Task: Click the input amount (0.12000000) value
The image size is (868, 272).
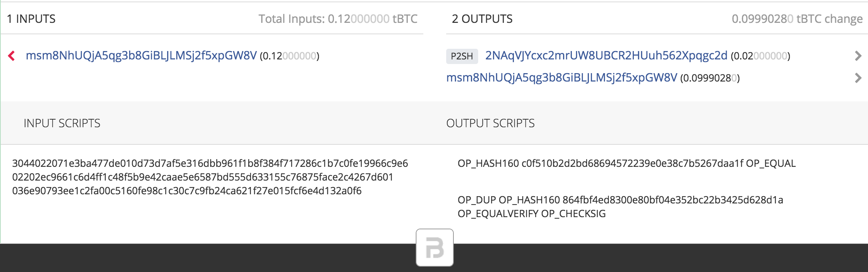Action: tap(289, 56)
